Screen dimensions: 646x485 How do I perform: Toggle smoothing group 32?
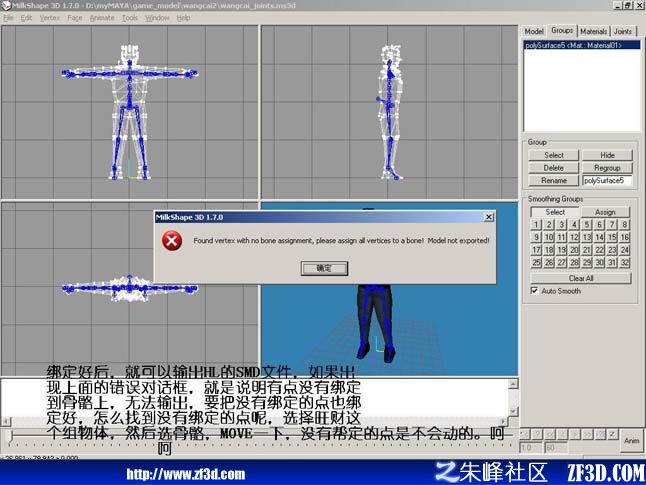tap(625, 262)
